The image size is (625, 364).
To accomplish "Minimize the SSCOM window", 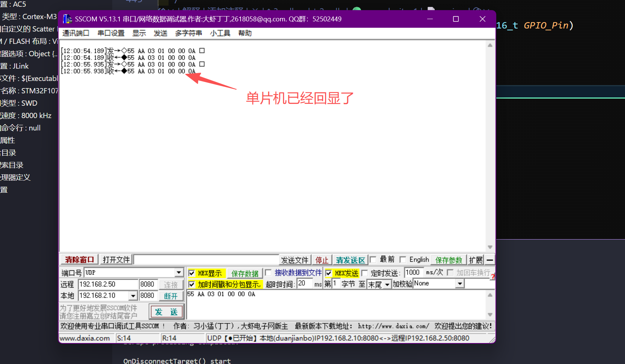I will [430, 19].
